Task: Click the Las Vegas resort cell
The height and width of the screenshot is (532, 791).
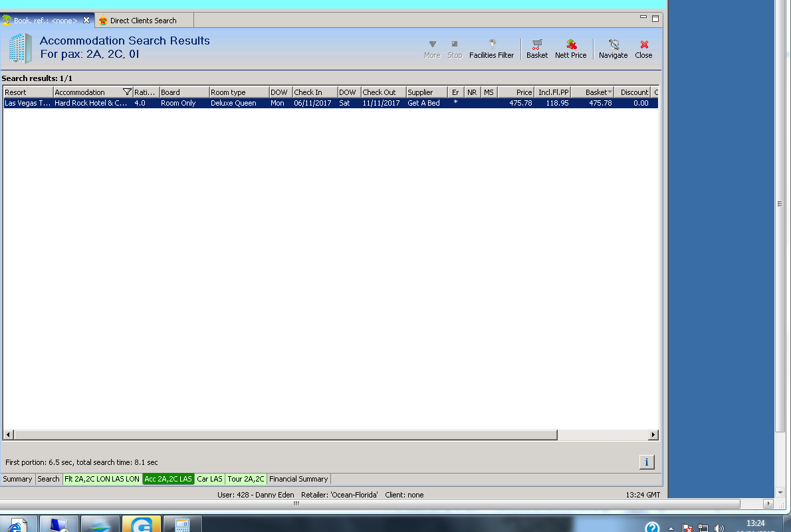Action: click(28, 103)
